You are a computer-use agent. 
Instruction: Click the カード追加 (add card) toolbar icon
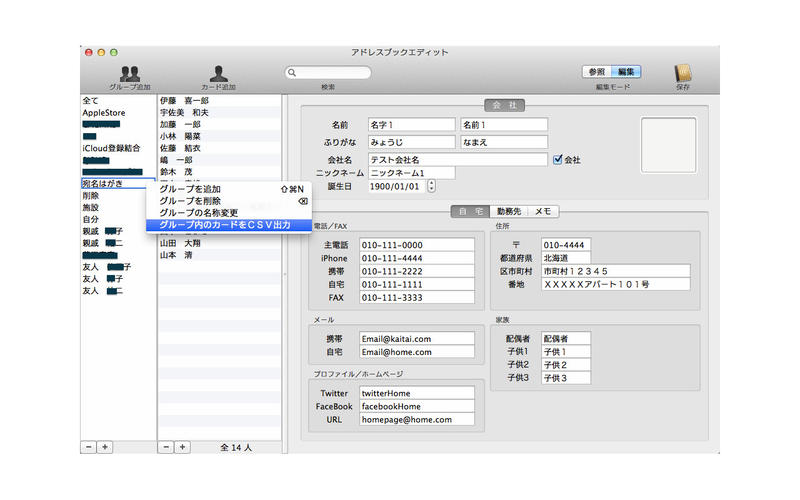click(x=218, y=74)
